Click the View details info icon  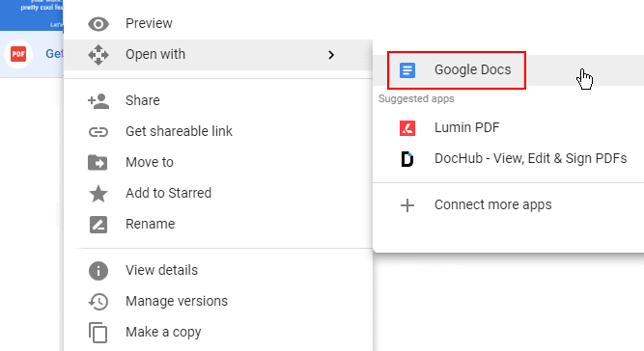98,271
